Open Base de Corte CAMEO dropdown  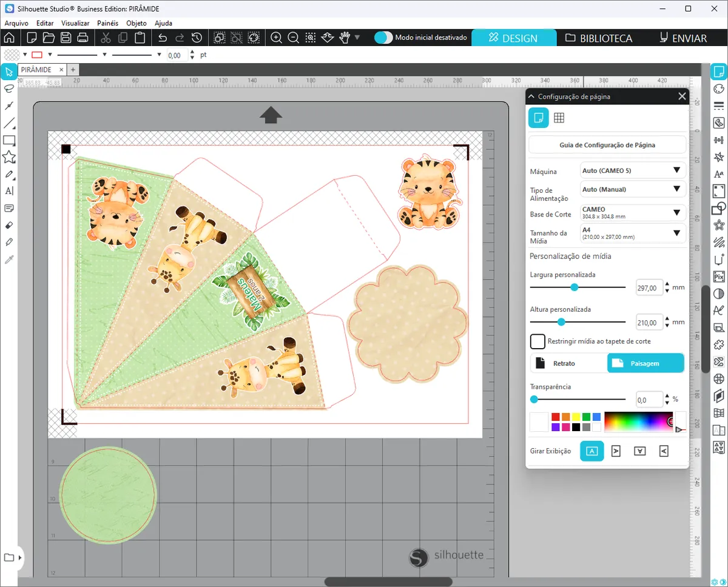[x=633, y=213]
